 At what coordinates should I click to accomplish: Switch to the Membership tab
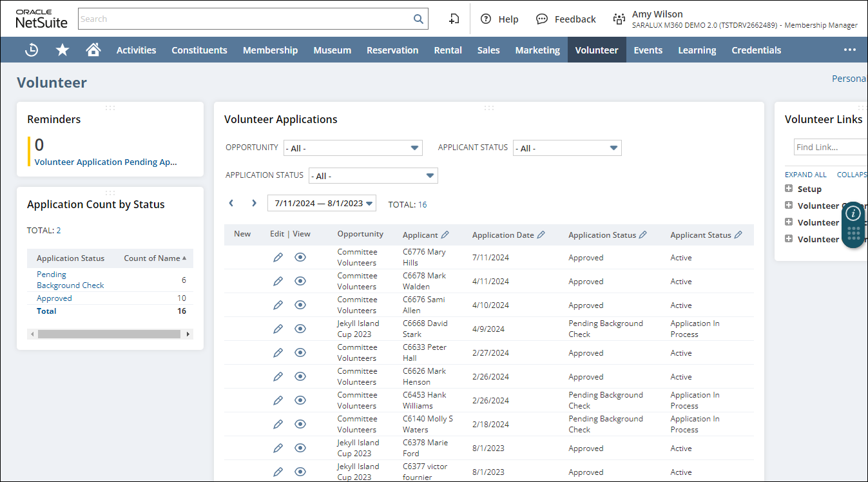coord(270,50)
